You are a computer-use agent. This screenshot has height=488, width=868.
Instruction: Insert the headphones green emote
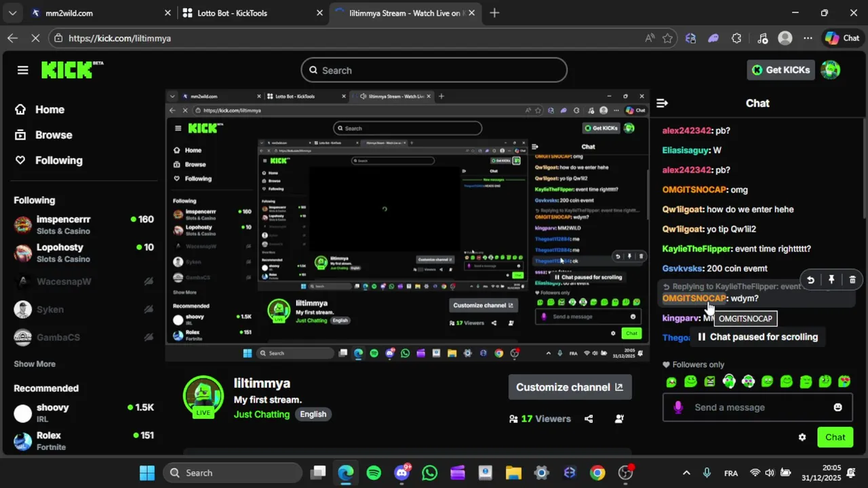pos(729,382)
